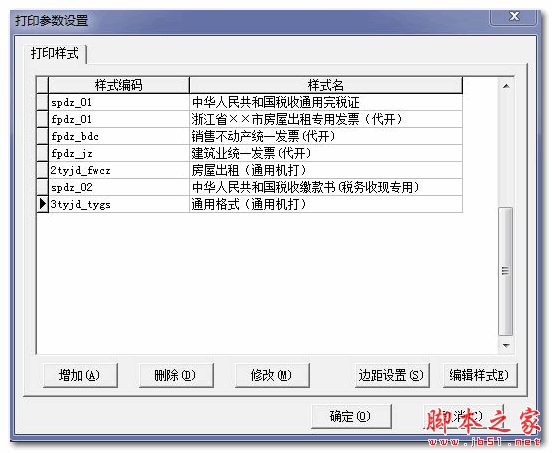Image resolution: width=552 pixels, height=453 pixels.
Task: Click the 编辑样式(E) button
Action: coord(480,376)
